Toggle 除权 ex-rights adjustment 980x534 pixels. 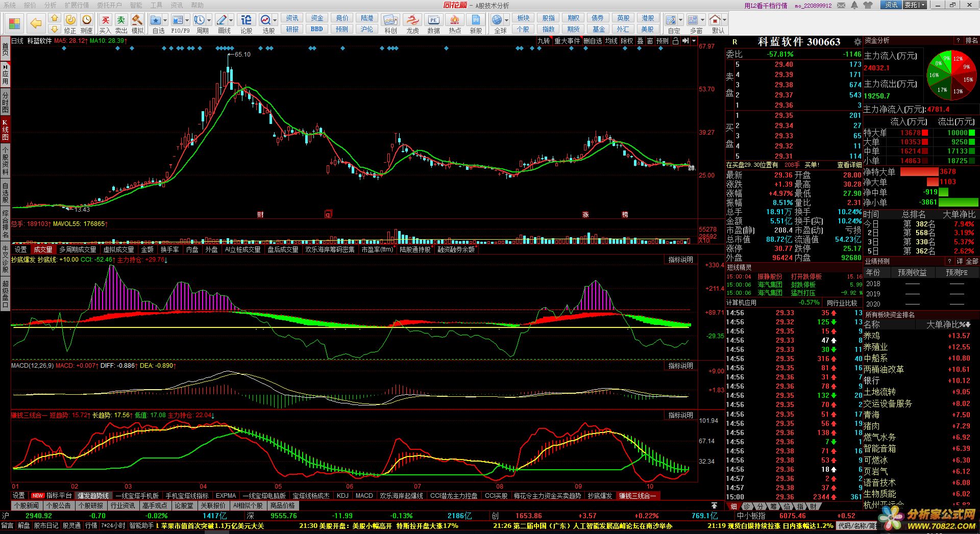627,41
